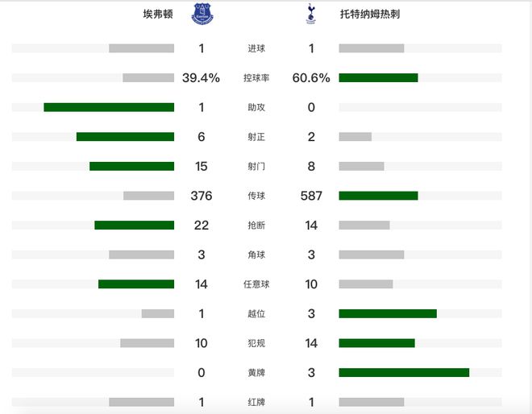Click the 进球 stat label
Screen dimensions: 532x414
(x=256, y=48)
